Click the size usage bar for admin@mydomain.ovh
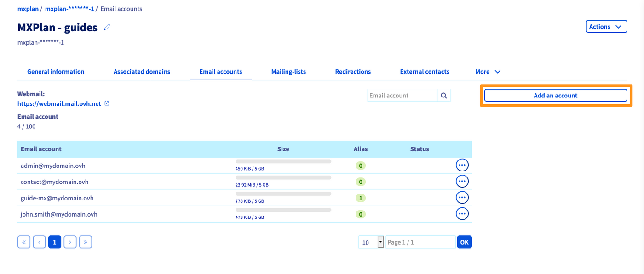The height and width of the screenshot is (274, 644). point(283,161)
